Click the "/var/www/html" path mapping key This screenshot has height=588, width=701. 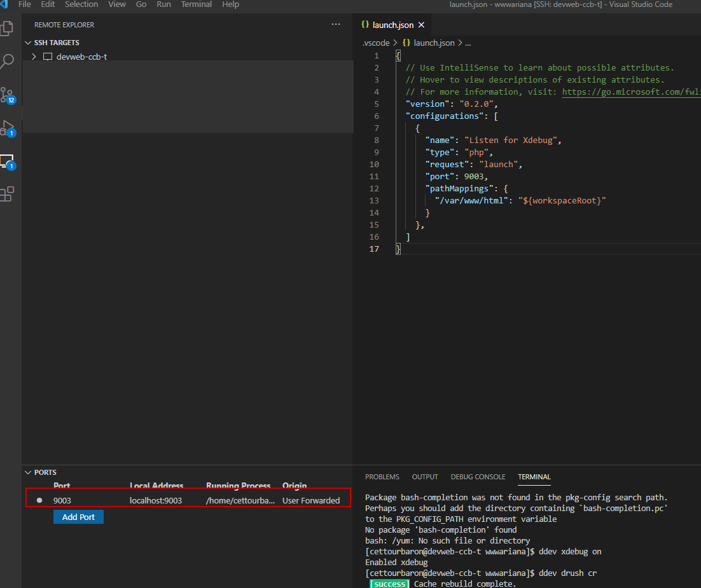[471, 201]
